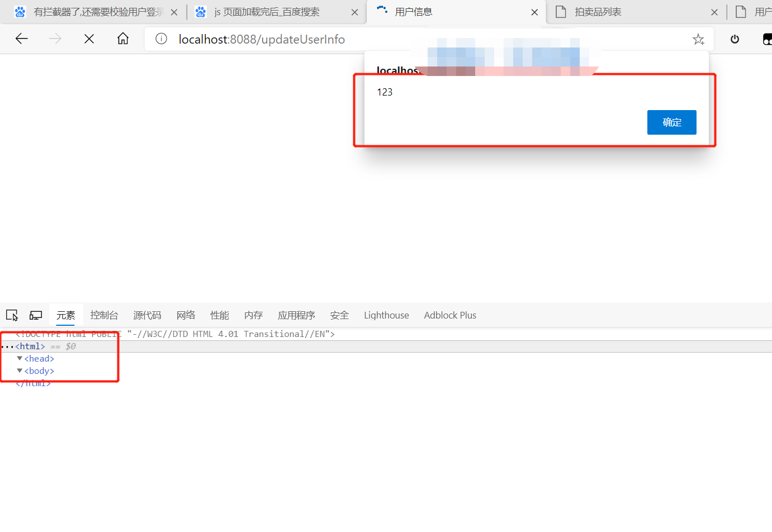
Task: Click the power icon near the toolbar's right edge
Action: pyautogui.click(x=734, y=39)
